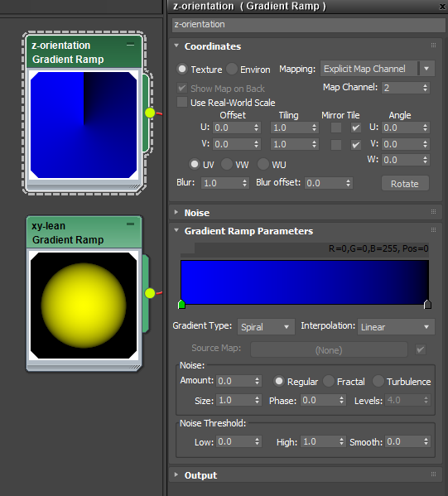
Task: Select the xy-lean yellow sphere thumbnail
Action: point(84,306)
